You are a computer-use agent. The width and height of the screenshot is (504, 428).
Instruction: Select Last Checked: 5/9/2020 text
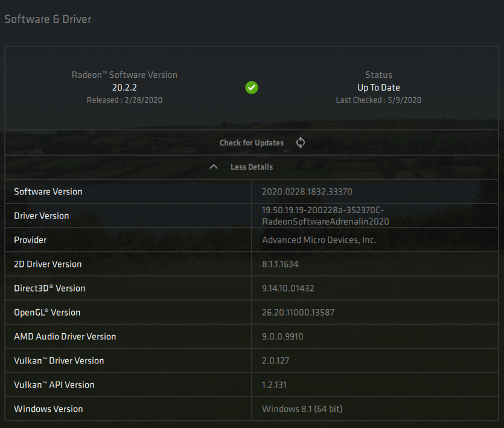[378, 100]
